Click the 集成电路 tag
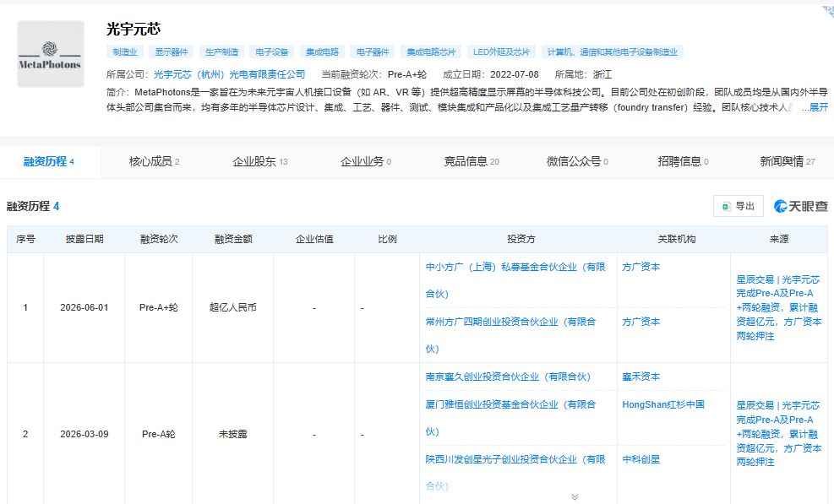The height and width of the screenshot is (504, 834). 322,51
